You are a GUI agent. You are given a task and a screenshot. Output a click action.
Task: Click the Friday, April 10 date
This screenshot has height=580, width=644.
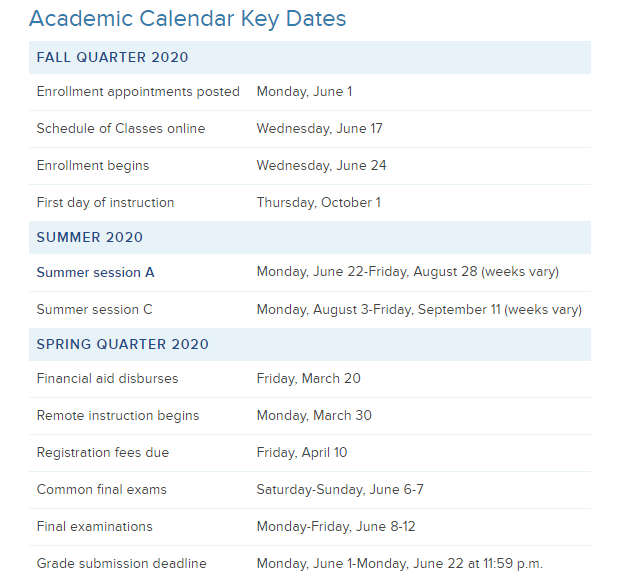302,453
